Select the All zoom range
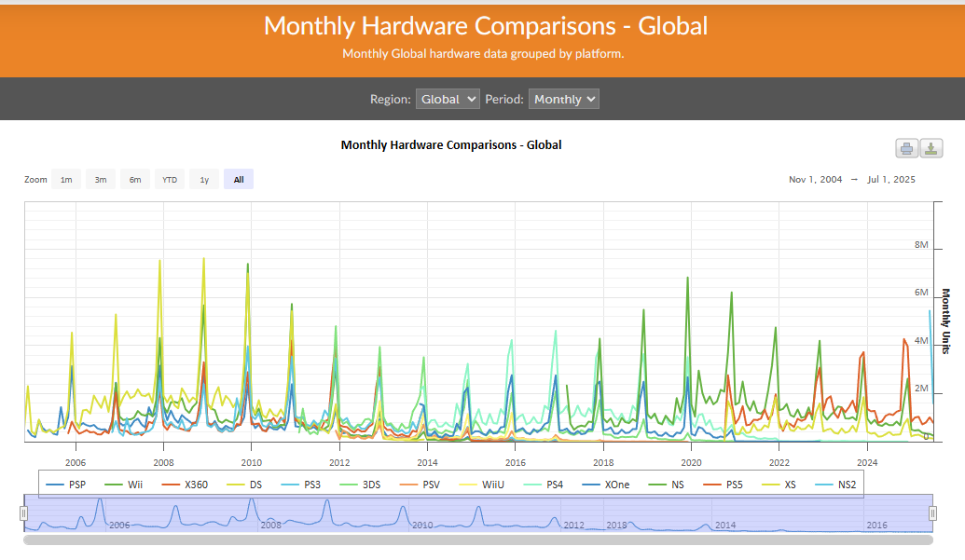The width and height of the screenshot is (965, 560). pyautogui.click(x=239, y=180)
